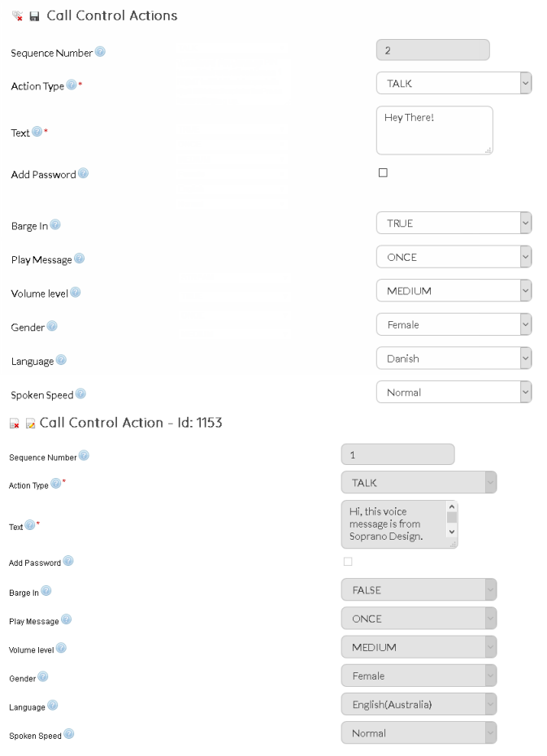Click the top Sequence Number field showing 2
Image resolution: width=547 pixels, height=756 pixels.
pos(432,50)
